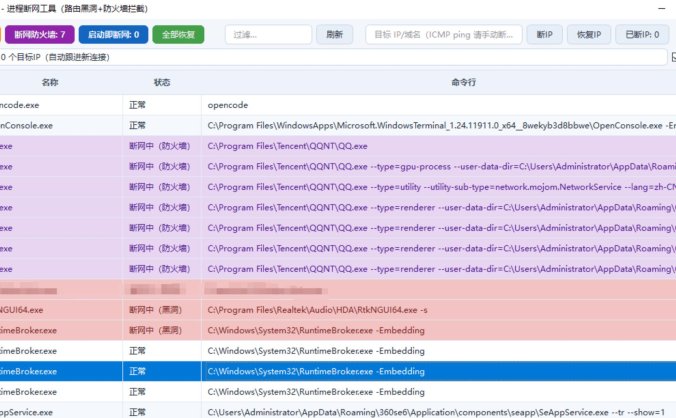This screenshot has width=676, height=418.
Task: Click the 恢复IP button
Action: pyautogui.click(x=588, y=34)
